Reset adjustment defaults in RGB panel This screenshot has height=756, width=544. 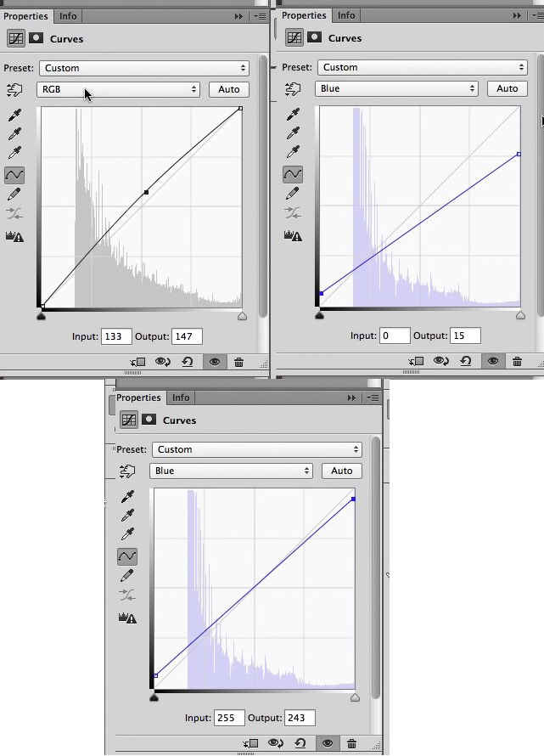[x=188, y=362]
